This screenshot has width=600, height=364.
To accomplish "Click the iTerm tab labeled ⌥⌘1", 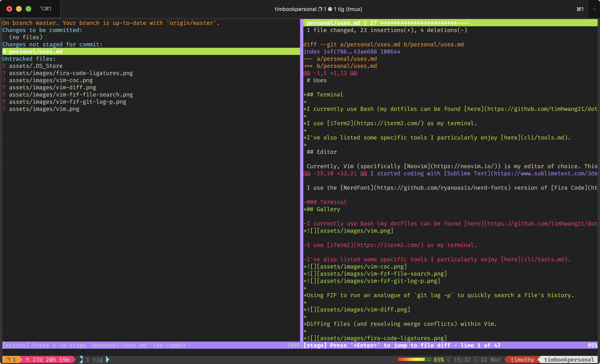I will (45, 9).
